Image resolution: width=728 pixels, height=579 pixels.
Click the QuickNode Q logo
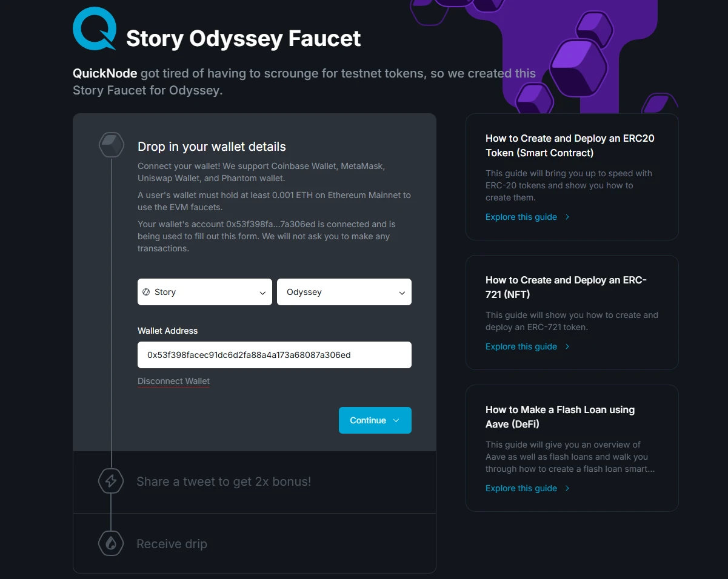[x=94, y=28]
